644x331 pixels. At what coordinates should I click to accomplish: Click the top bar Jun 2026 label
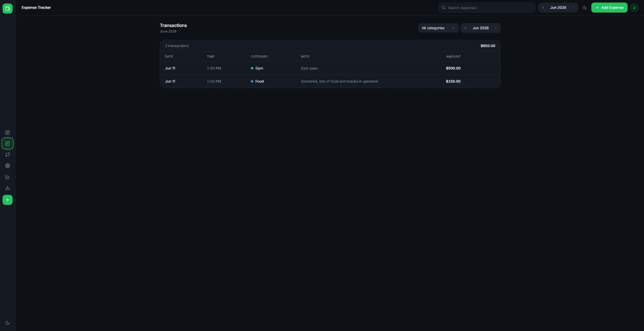(x=558, y=8)
